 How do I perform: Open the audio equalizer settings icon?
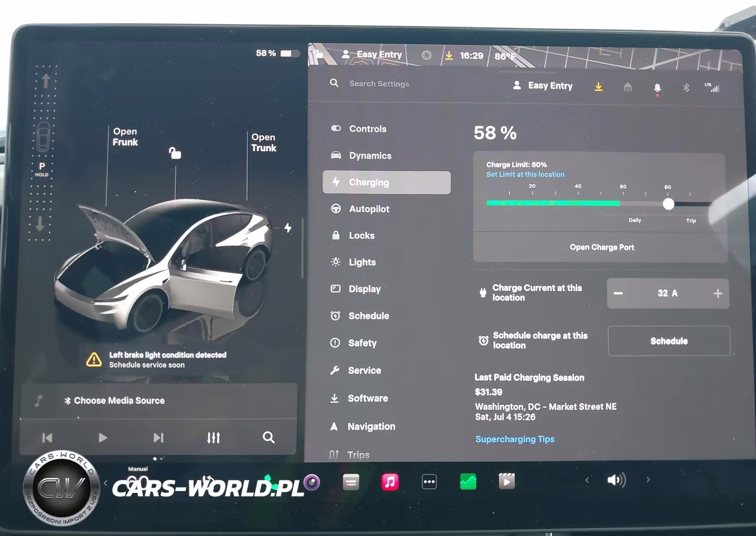pyautogui.click(x=213, y=437)
